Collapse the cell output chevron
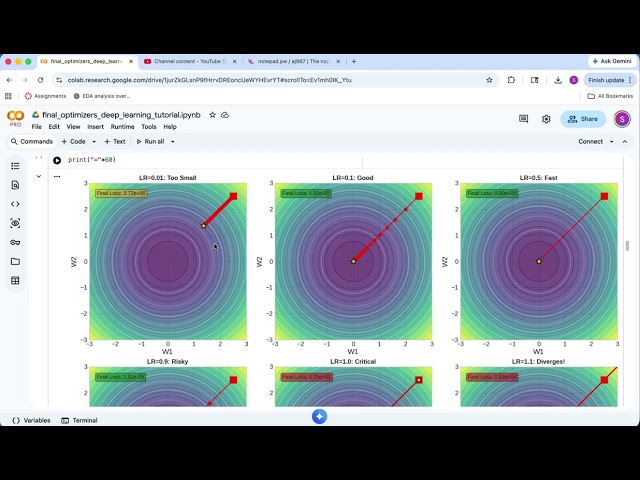 [x=39, y=176]
